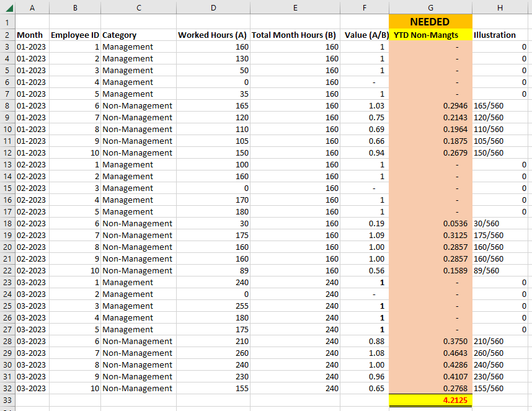Viewport: 532px width, 411px height.
Task: Select row 33 header
Action: click(x=7, y=400)
